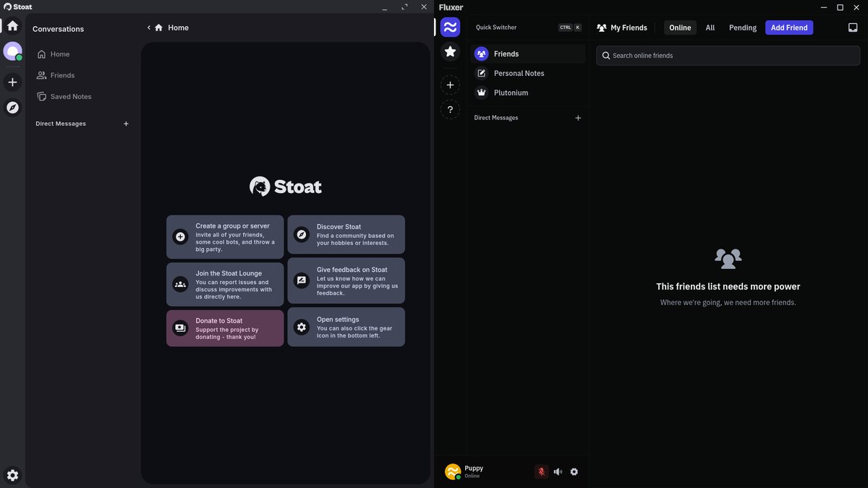Click the Direct Messages label in Fluxer
868x488 pixels.
tap(496, 118)
